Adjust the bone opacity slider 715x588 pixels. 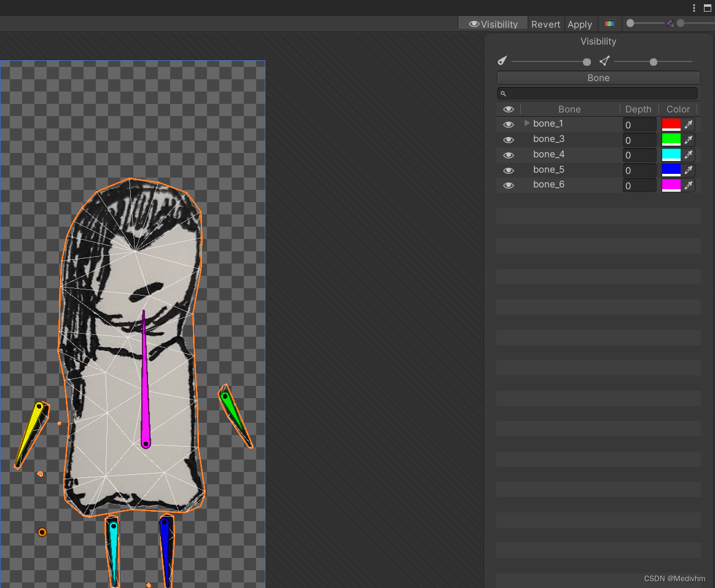pos(587,61)
